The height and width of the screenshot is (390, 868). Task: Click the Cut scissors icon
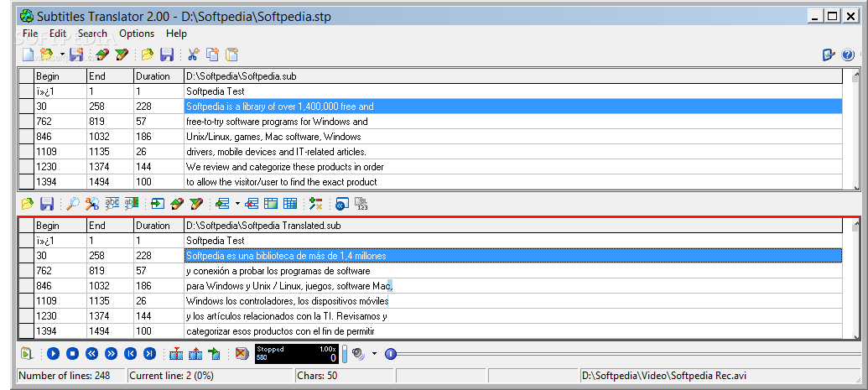(x=193, y=55)
